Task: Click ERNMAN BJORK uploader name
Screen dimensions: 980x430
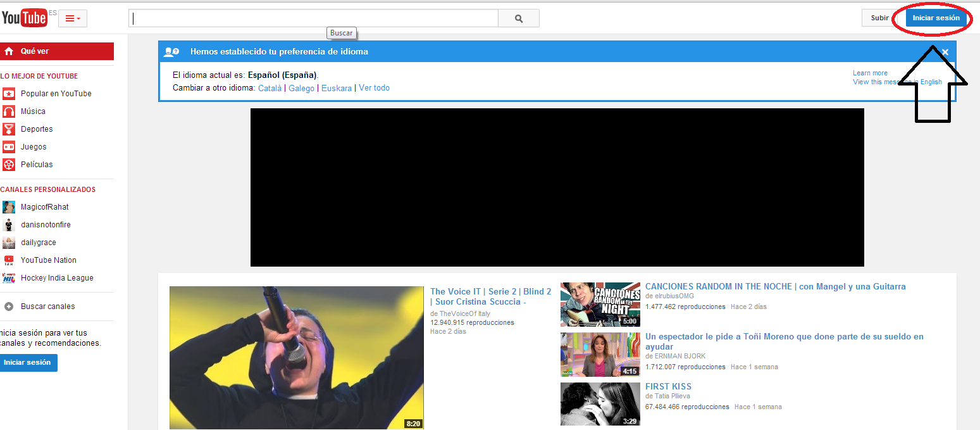Action: pyautogui.click(x=680, y=356)
